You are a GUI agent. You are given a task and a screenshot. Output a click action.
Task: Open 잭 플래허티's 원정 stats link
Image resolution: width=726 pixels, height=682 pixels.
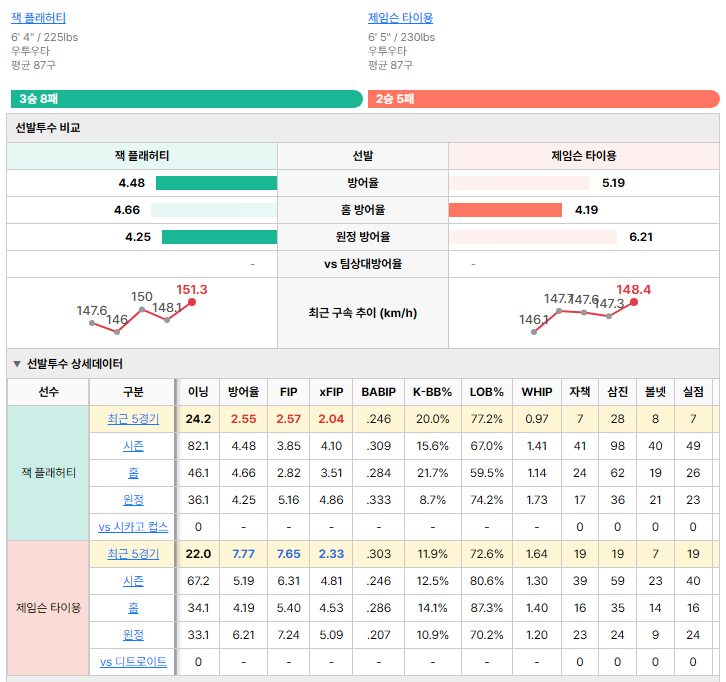pos(133,500)
